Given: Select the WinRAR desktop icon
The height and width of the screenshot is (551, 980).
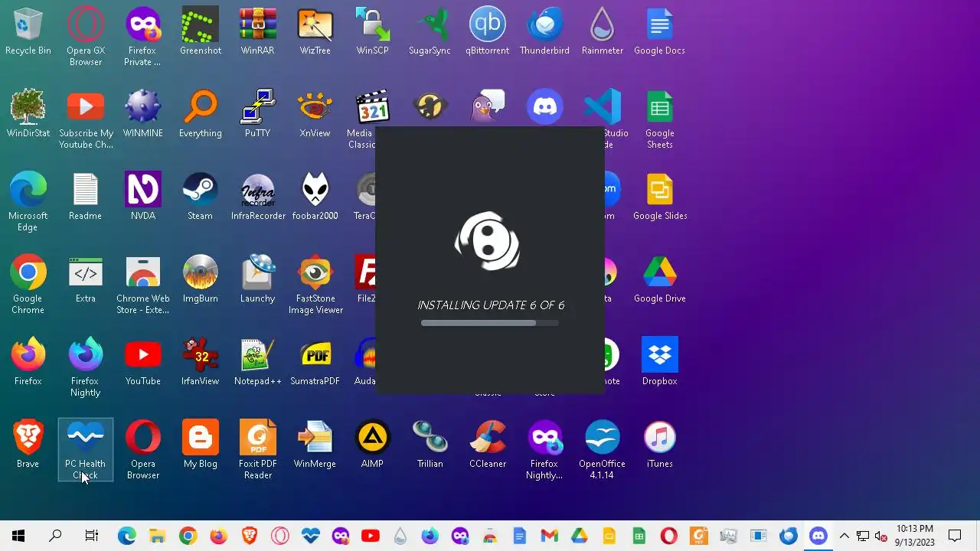Looking at the screenshot, I should click(257, 32).
